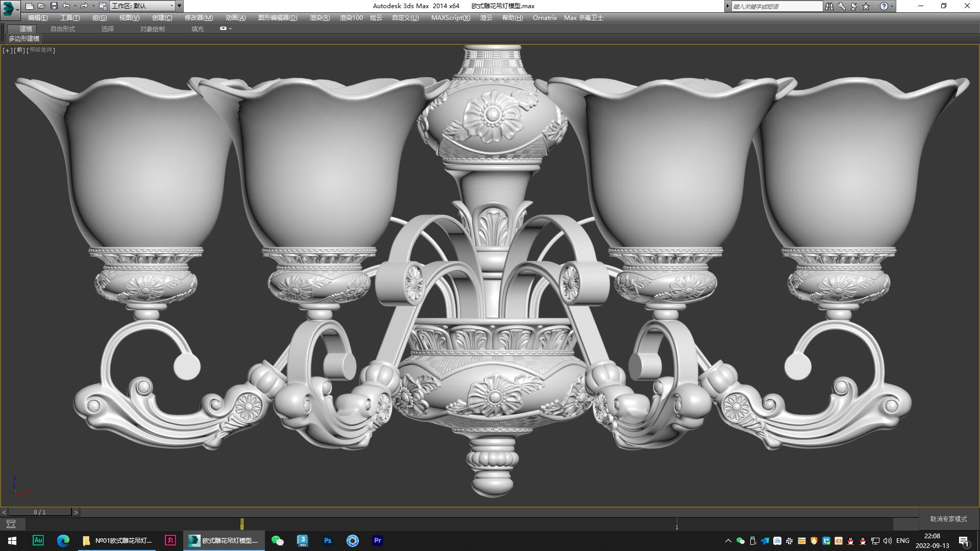Screen dimensions: 980x551
Task: Open the 明暗处理 viewport shading menu
Action: pyautogui.click(x=40, y=50)
